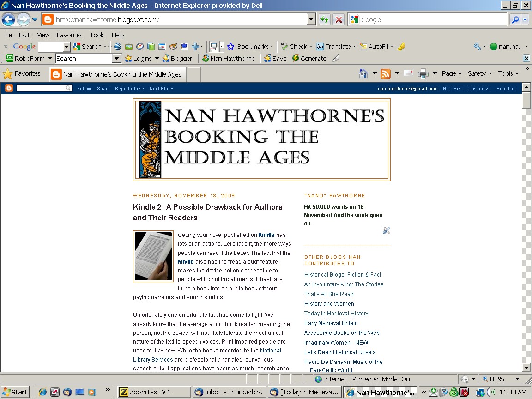The image size is (532, 399).
Task: Expand search provider dropdown arrow
Action: point(525,20)
